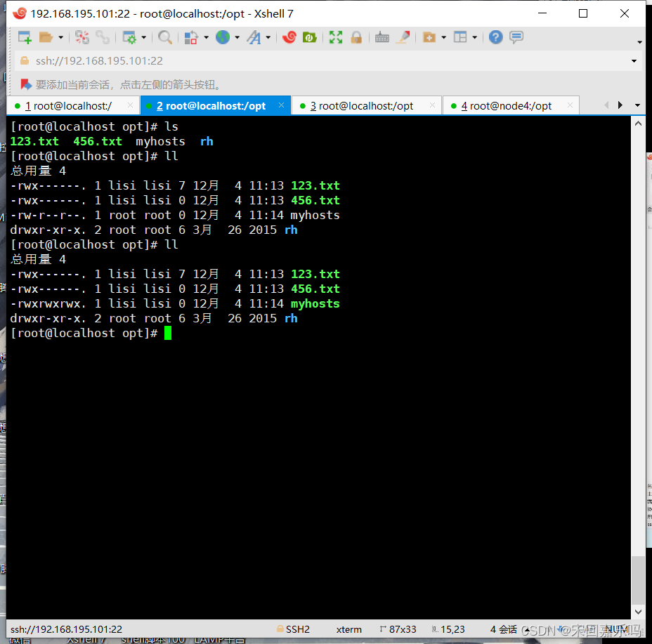Screen dimensions: 652x644
Task: Click the new folder transfer icon
Action: tap(429, 37)
